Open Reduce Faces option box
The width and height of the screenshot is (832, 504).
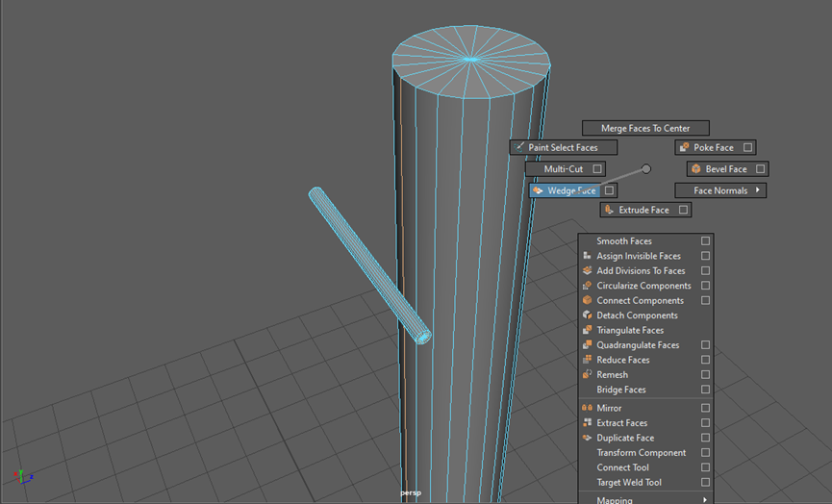705,360
